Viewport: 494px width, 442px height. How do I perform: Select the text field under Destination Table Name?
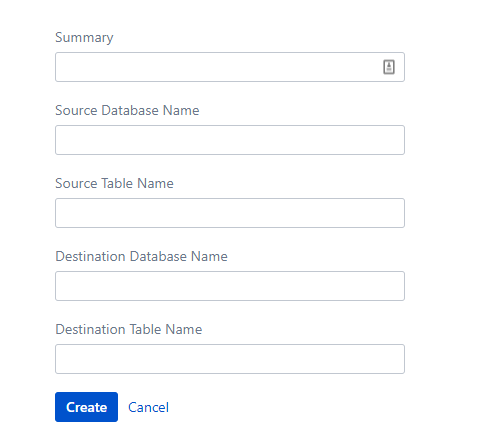coord(230,359)
